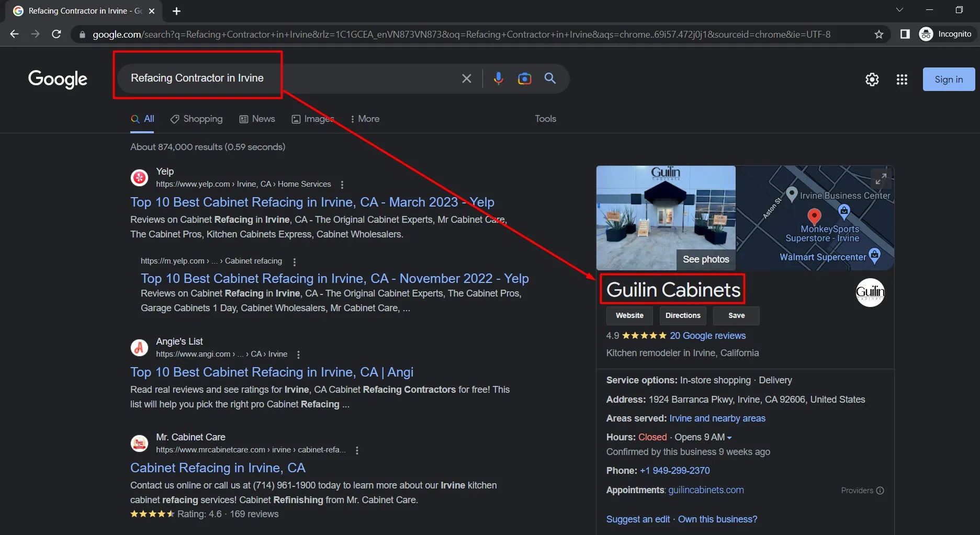Screen dimensions: 980x535
Task: Switch to the News tab
Action: tap(257, 119)
